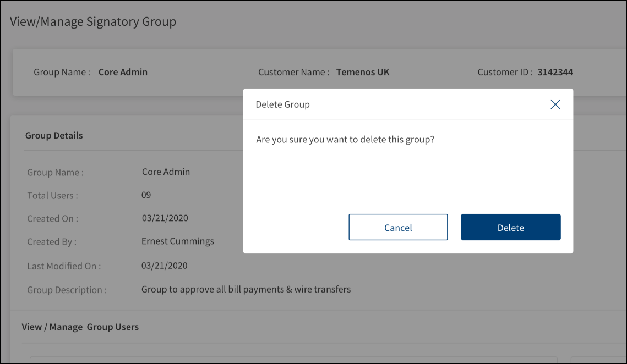The height and width of the screenshot is (364, 627).
Task: Click the Total Users count 09
Action: (146, 195)
